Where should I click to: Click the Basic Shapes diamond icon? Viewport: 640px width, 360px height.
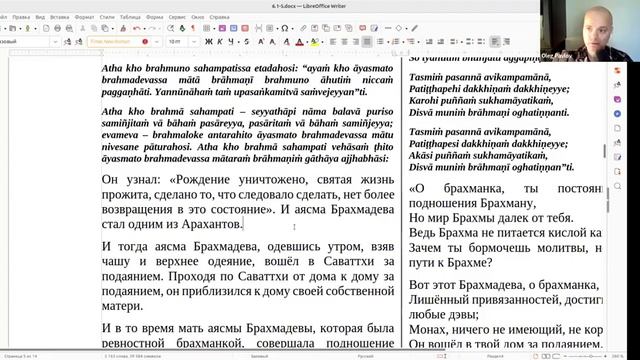coord(399,28)
